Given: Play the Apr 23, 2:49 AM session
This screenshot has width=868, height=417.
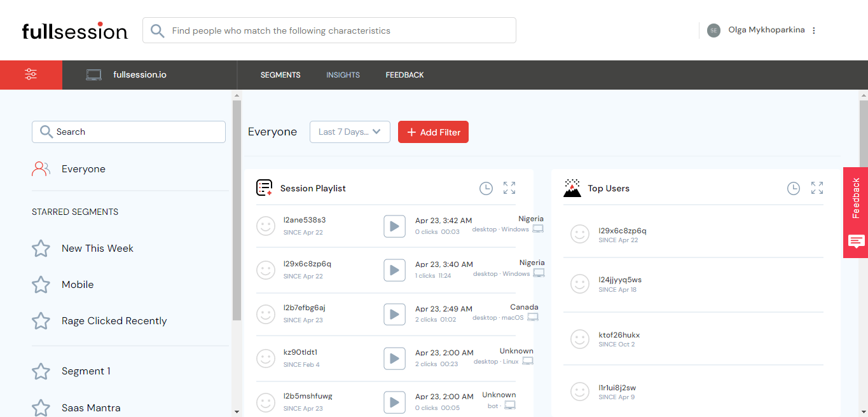Looking at the screenshot, I should [394, 314].
